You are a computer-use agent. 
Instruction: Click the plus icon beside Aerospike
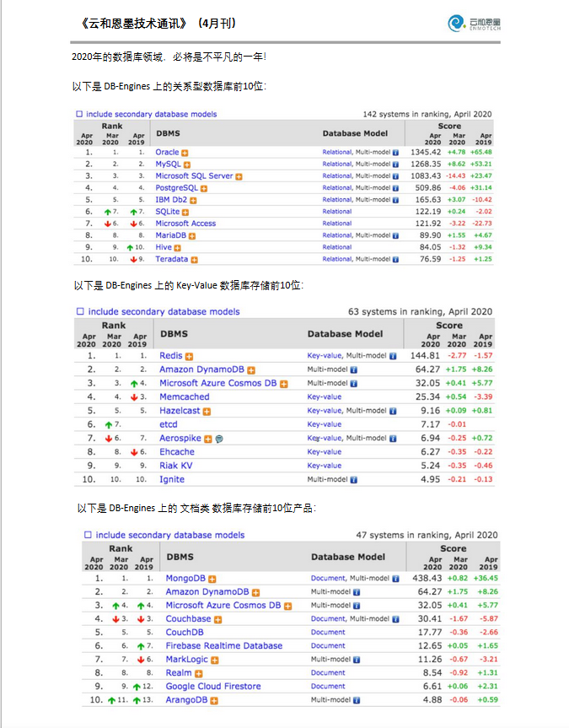tap(208, 439)
